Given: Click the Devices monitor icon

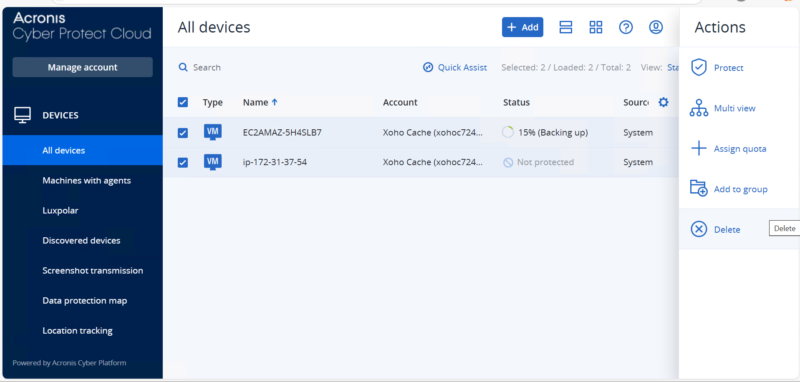Looking at the screenshot, I should (x=22, y=115).
